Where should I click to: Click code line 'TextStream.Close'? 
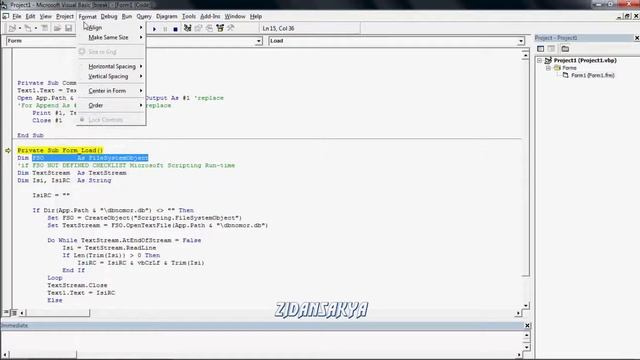pos(77,285)
